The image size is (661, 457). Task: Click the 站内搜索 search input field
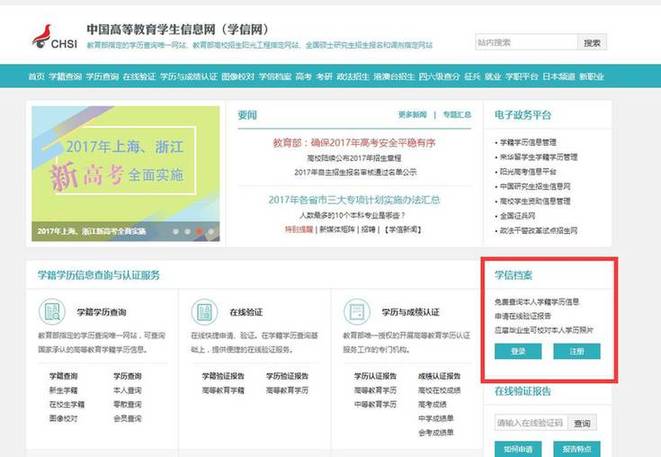tap(527, 42)
